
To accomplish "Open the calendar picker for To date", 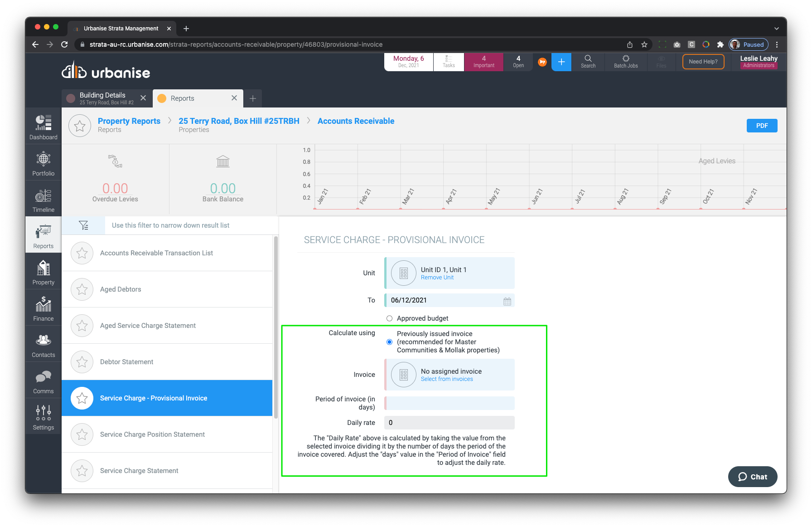I will (x=507, y=301).
